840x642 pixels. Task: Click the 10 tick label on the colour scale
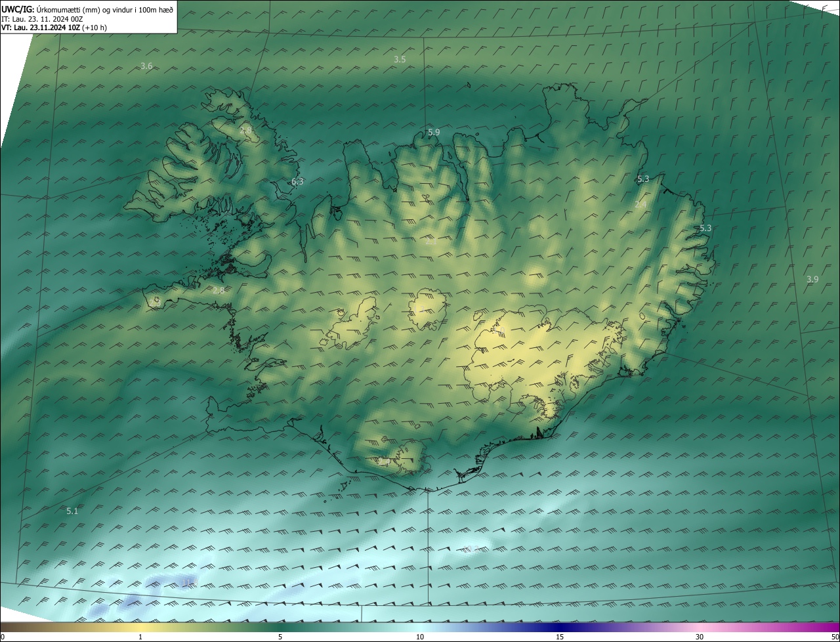(x=420, y=637)
